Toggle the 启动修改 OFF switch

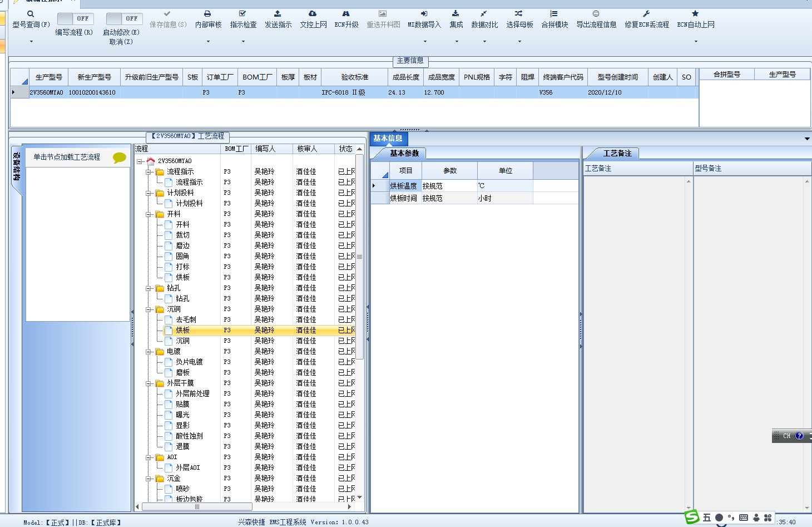tap(125, 18)
